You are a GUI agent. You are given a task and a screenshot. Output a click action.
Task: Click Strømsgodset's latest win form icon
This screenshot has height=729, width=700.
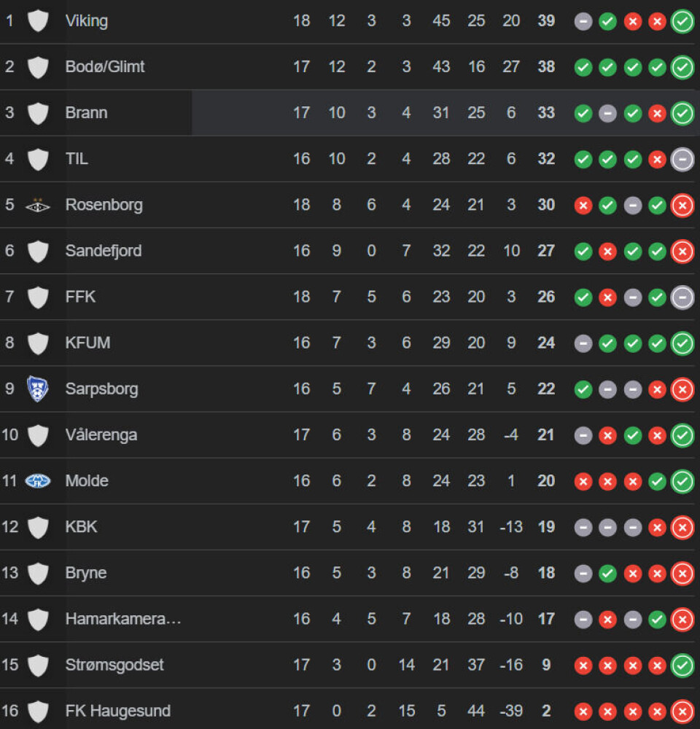[682, 666]
